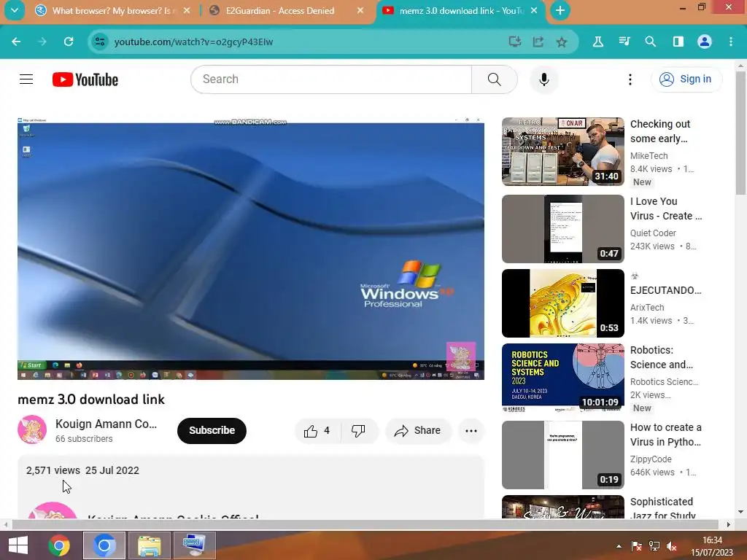747x560 pixels.
Task: Search with voice microphone button
Action: click(544, 79)
